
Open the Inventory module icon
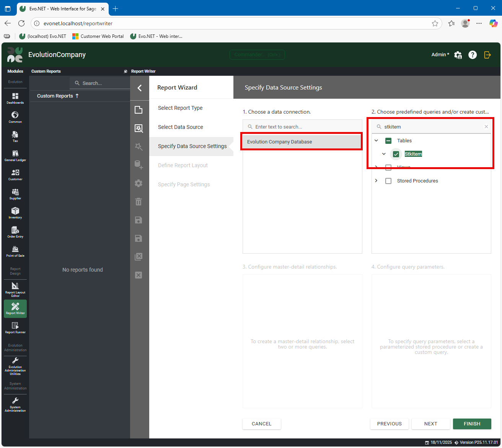[15, 213]
